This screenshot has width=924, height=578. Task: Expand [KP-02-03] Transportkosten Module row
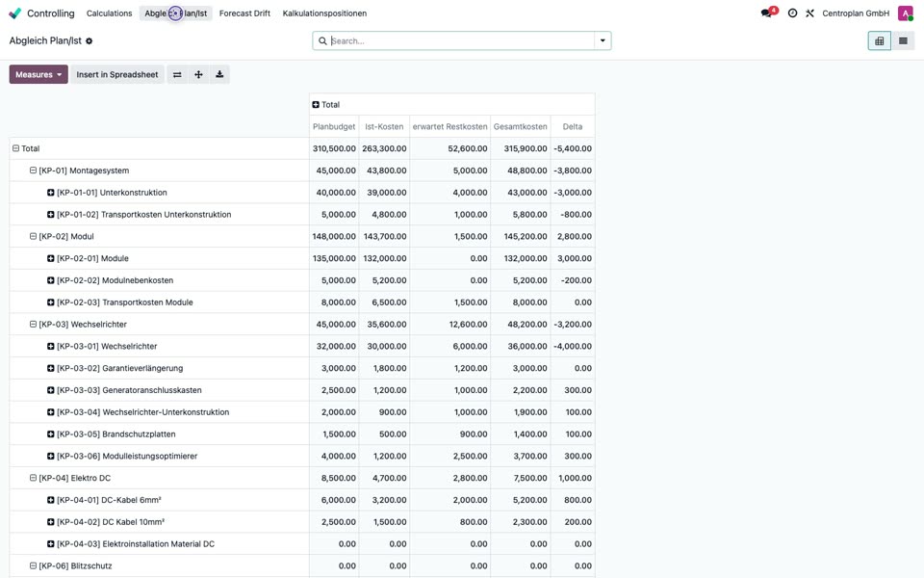[159, 302]
